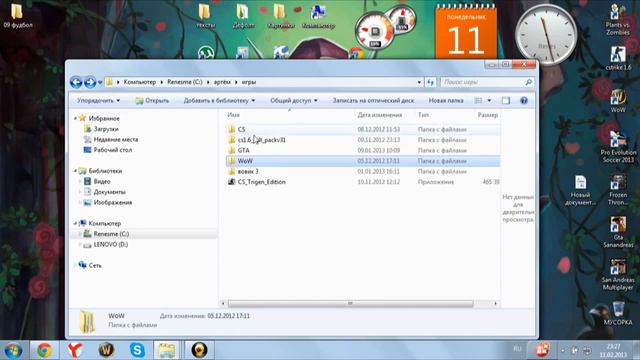Viewport: 640px width, 360px height.
Task: Click the search magnifier icon
Action: click(528, 82)
